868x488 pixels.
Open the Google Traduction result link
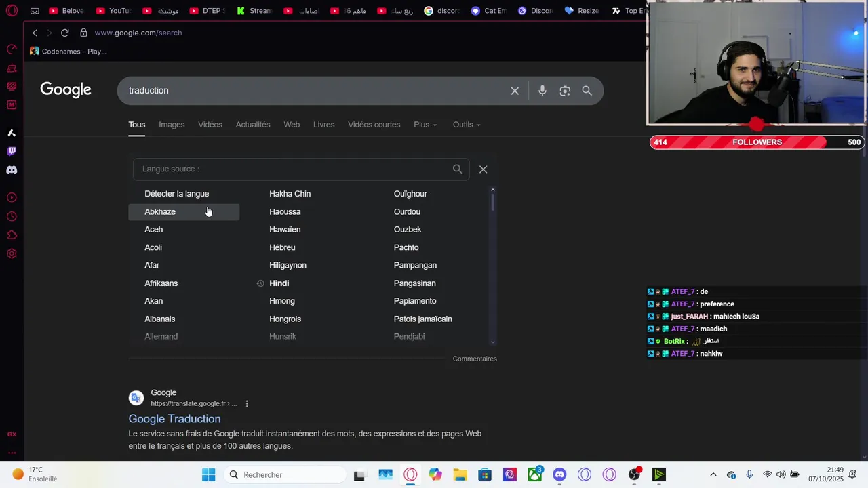tap(174, 419)
